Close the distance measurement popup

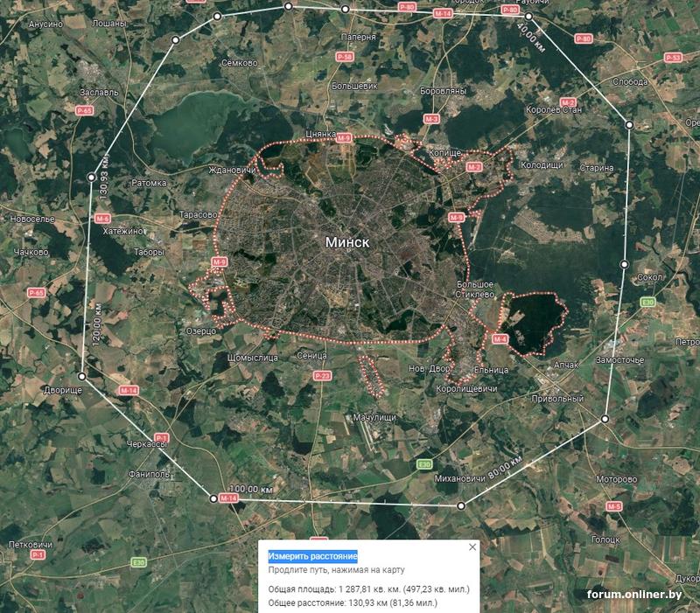pyautogui.click(x=472, y=547)
